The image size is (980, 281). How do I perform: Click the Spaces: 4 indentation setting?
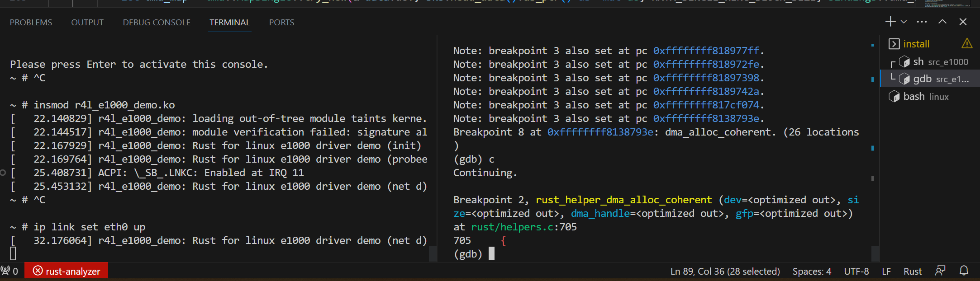tap(811, 271)
